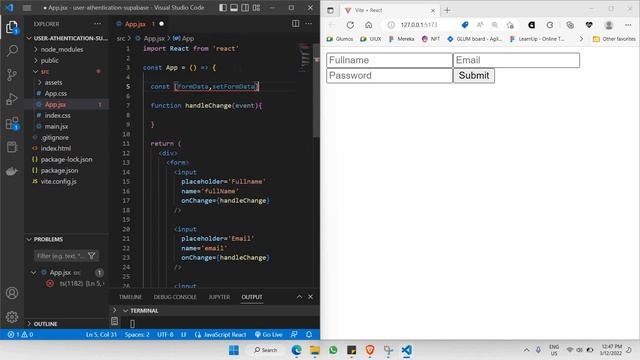Image resolution: width=640 pixels, height=360 pixels.
Task: Open the Search view in activity bar
Action: [12, 51]
